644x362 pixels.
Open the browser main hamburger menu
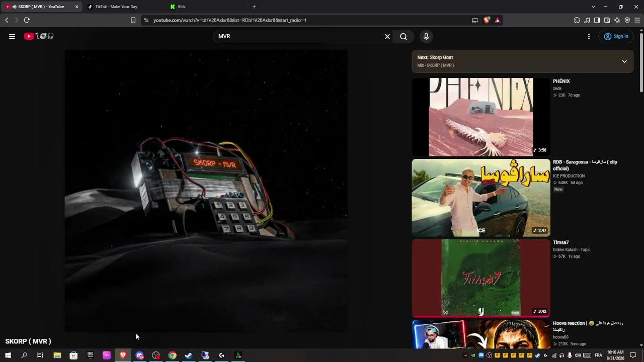(x=637, y=20)
